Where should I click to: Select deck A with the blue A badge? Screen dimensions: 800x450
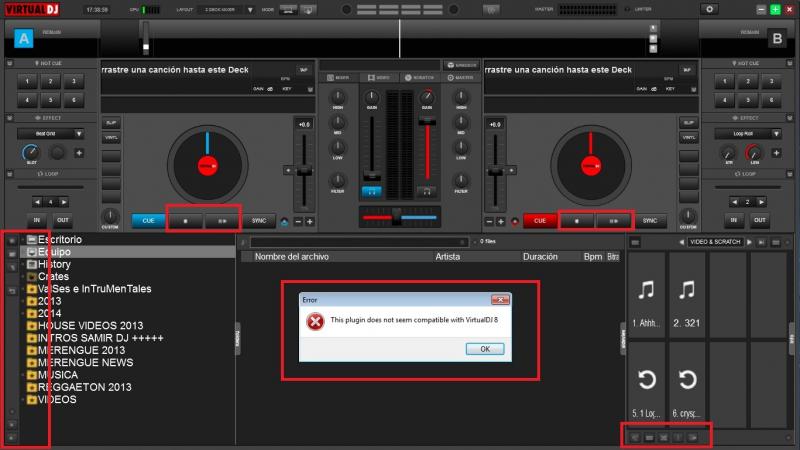click(x=23, y=39)
